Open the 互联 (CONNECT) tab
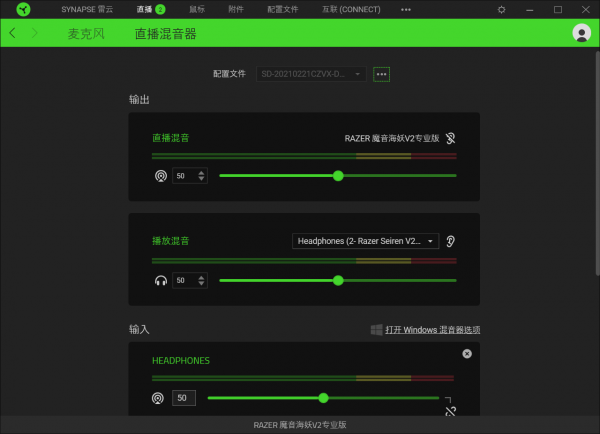 pos(351,9)
